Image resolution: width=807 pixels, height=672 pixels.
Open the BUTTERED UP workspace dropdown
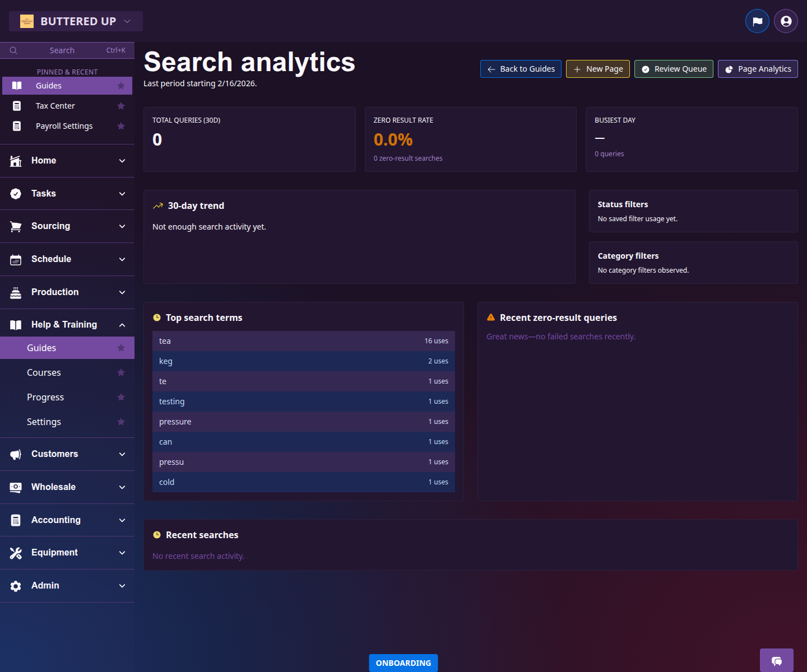[76, 21]
